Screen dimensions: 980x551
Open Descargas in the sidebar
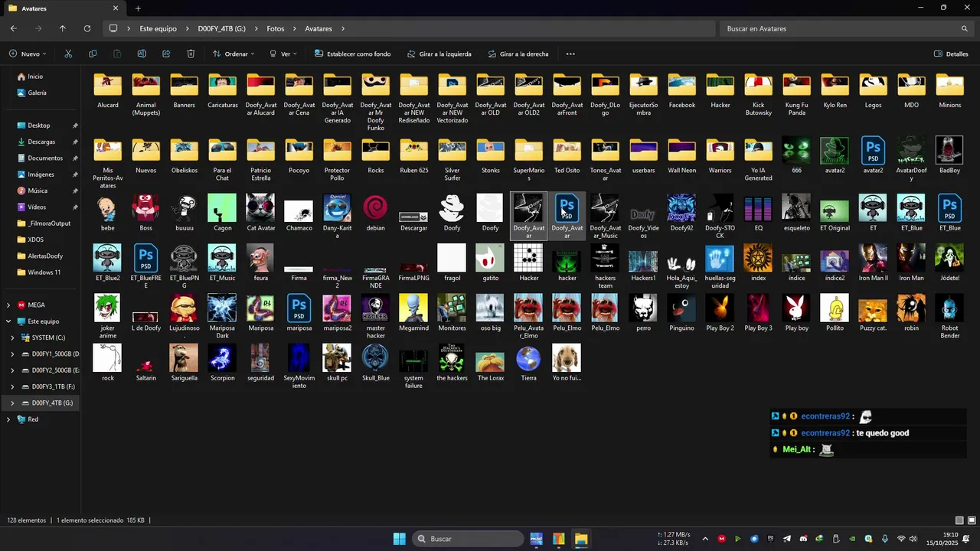[41, 142]
